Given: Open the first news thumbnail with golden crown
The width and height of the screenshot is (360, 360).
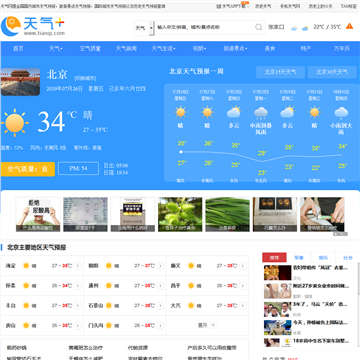Looking at the screenshot, I should pos(277,273).
